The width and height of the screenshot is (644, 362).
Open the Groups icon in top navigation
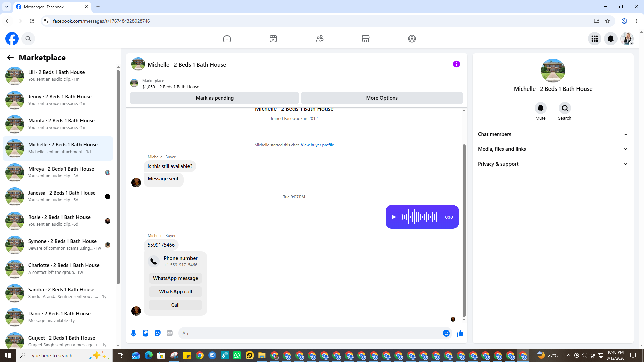412,39
